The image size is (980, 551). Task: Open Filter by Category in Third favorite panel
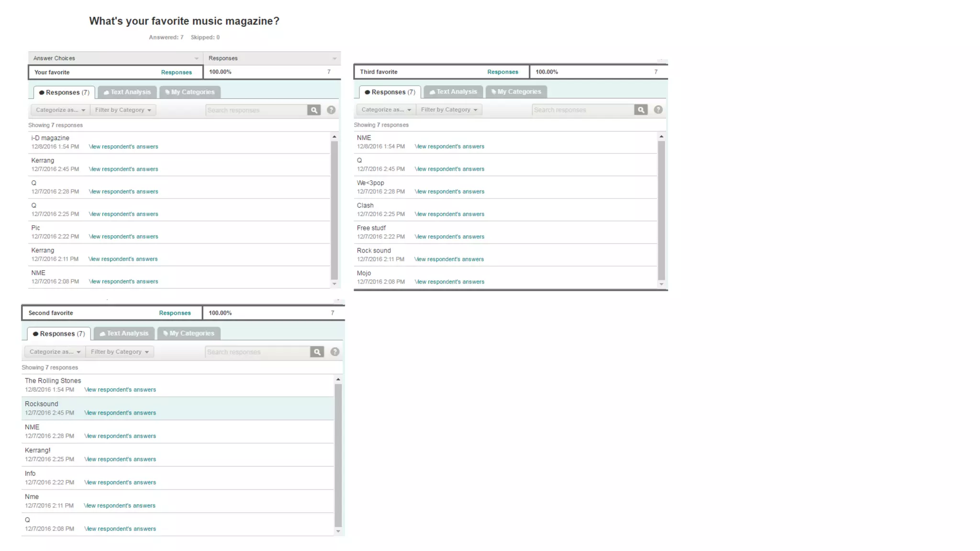(x=449, y=110)
